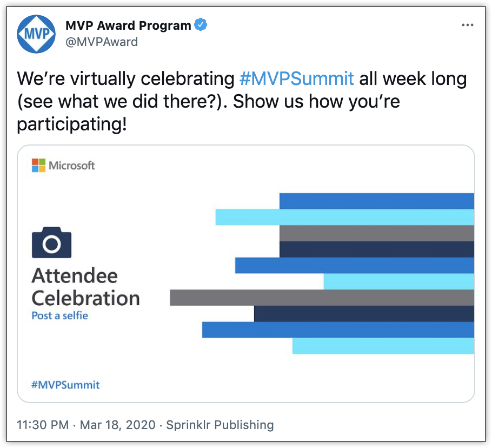This screenshot has height=448, width=492.
Task: Open the three-dot more options menu
Action: click(x=467, y=25)
